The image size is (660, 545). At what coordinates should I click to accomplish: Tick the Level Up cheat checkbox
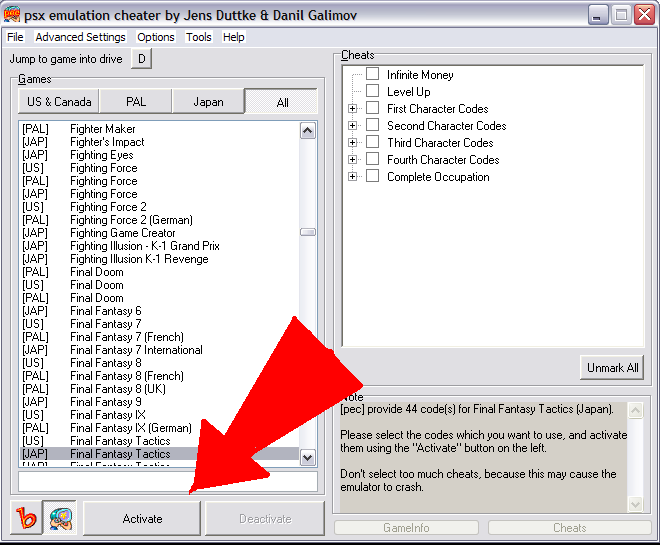click(x=372, y=92)
